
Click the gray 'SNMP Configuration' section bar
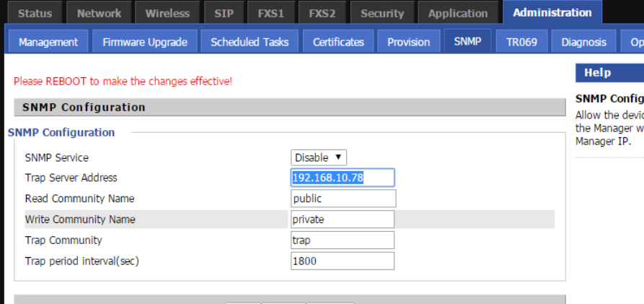coord(290,108)
